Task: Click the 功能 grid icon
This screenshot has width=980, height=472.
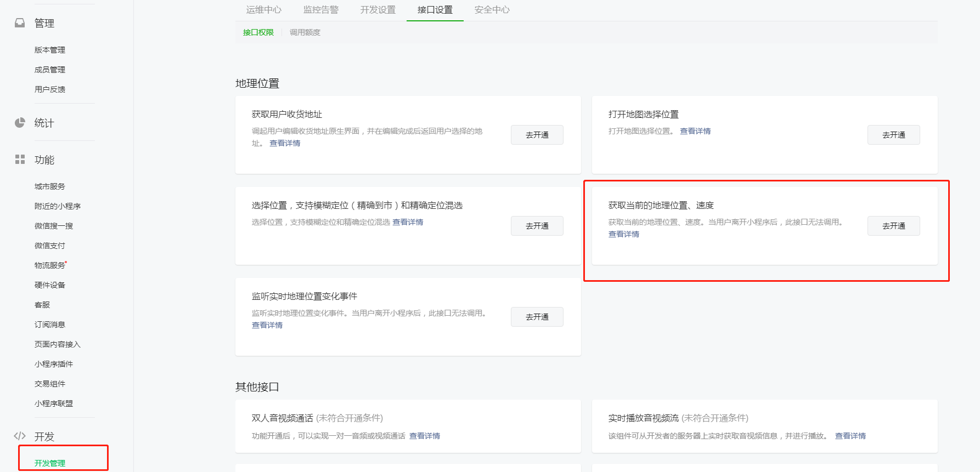Action: 20,160
